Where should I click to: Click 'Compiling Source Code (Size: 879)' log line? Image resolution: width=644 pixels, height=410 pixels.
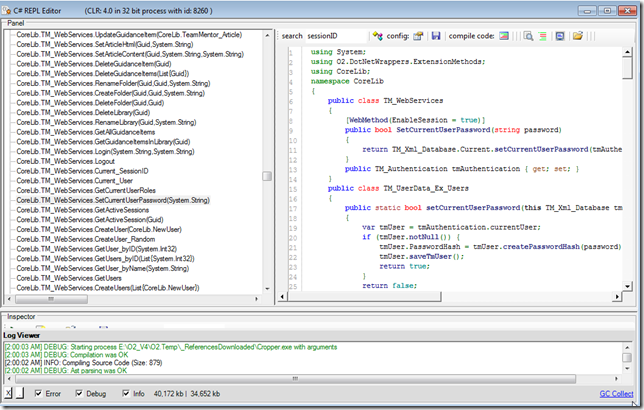click(x=83, y=363)
